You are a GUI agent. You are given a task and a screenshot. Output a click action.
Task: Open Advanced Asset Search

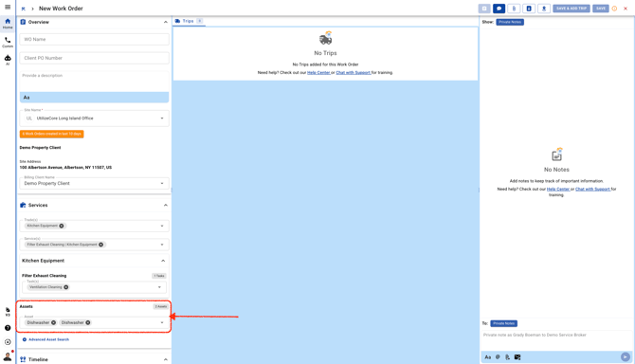pyautogui.click(x=45, y=339)
